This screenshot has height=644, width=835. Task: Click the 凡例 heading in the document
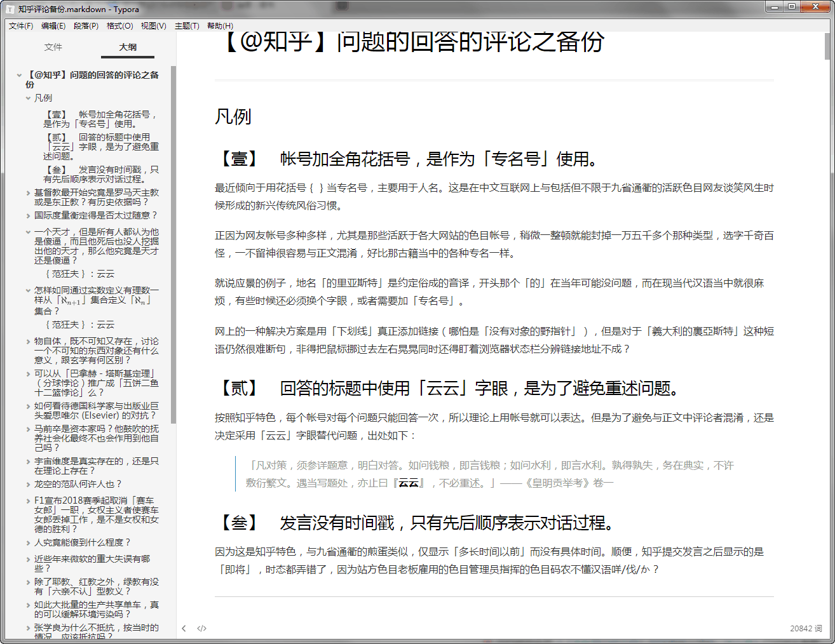coord(233,117)
